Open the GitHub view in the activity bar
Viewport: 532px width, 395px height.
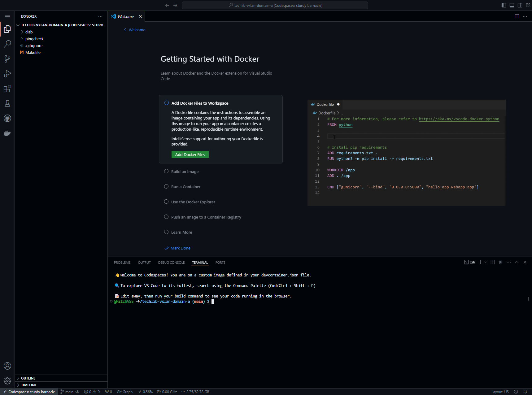click(x=7, y=118)
